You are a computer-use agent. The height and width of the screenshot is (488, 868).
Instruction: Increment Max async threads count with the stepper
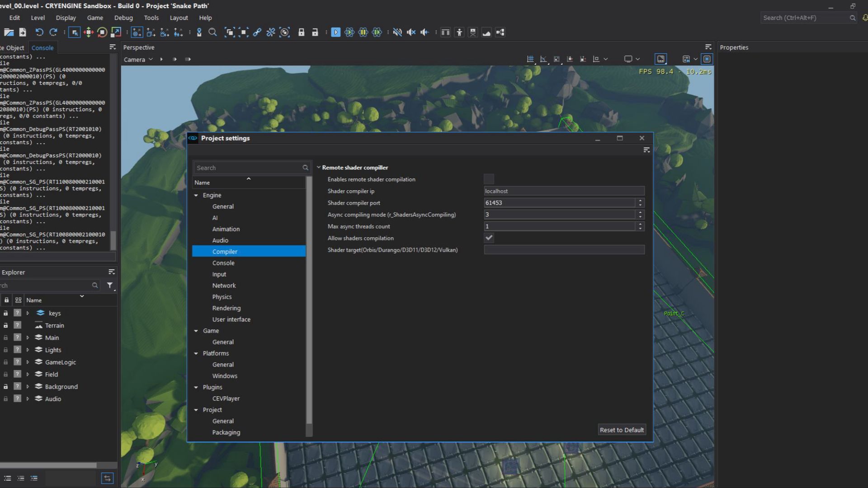point(640,225)
